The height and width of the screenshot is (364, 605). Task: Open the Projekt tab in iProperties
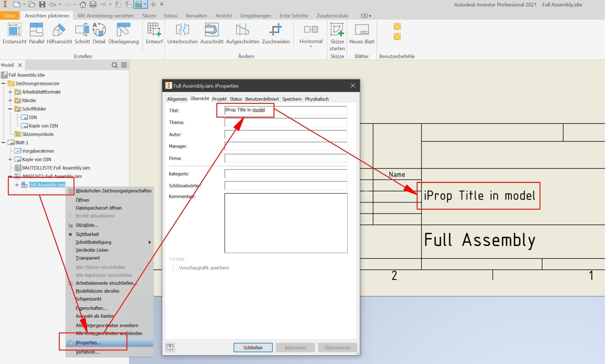(x=219, y=99)
